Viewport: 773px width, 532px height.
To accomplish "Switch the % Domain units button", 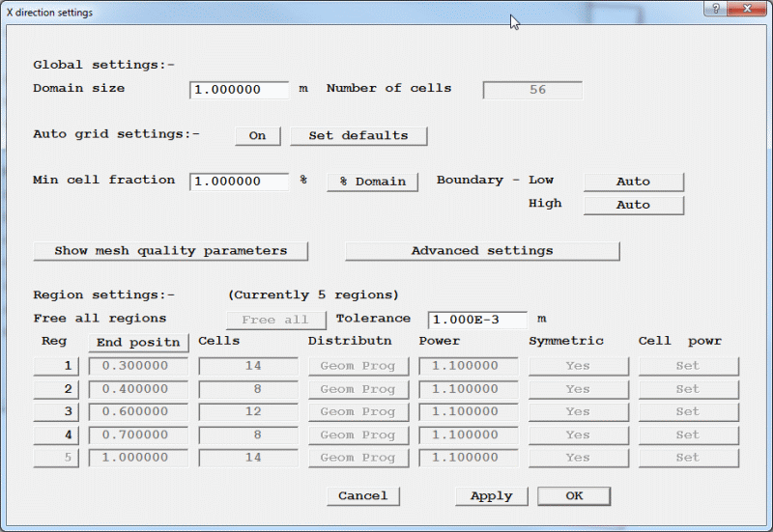I will click(x=372, y=182).
